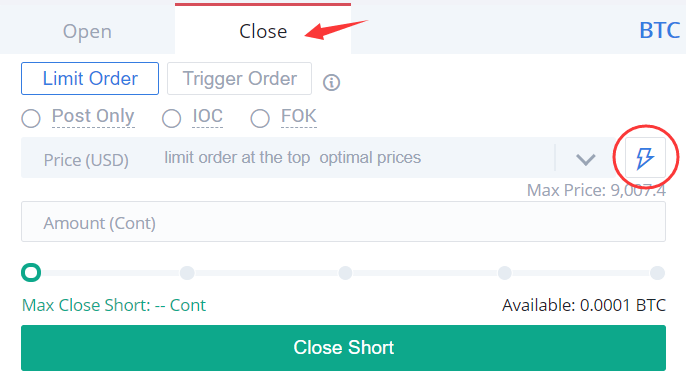Set slider to the 75% marker
The width and height of the screenshot is (686, 385).
click(x=504, y=273)
